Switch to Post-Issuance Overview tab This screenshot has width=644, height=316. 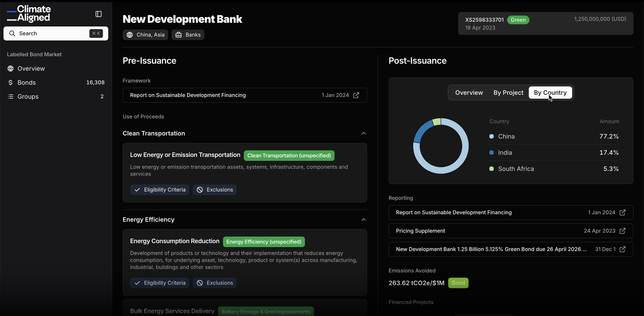pyautogui.click(x=469, y=93)
